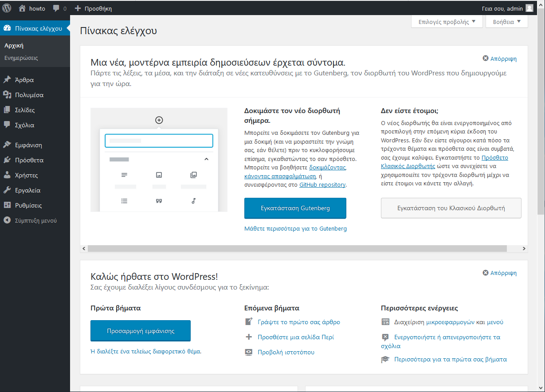Click the wrench icon for Εργαλεία
This screenshot has height=392, width=545.
(x=7, y=190)
